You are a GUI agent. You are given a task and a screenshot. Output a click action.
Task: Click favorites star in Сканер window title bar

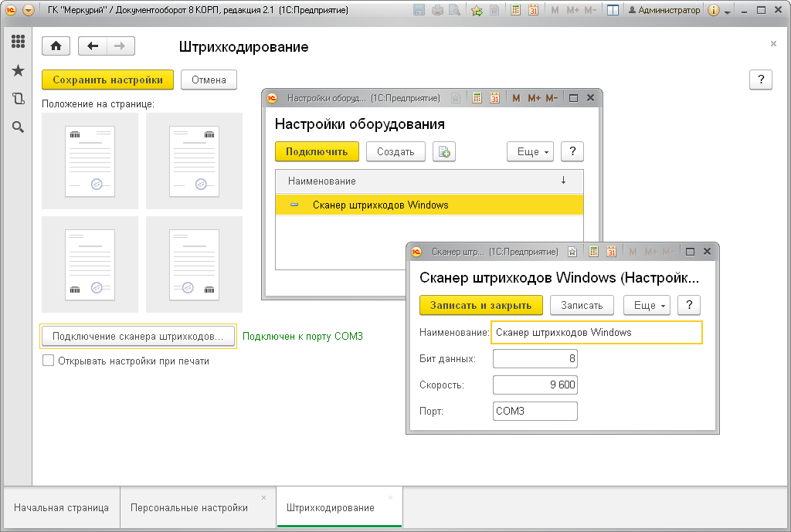point(572,252)
